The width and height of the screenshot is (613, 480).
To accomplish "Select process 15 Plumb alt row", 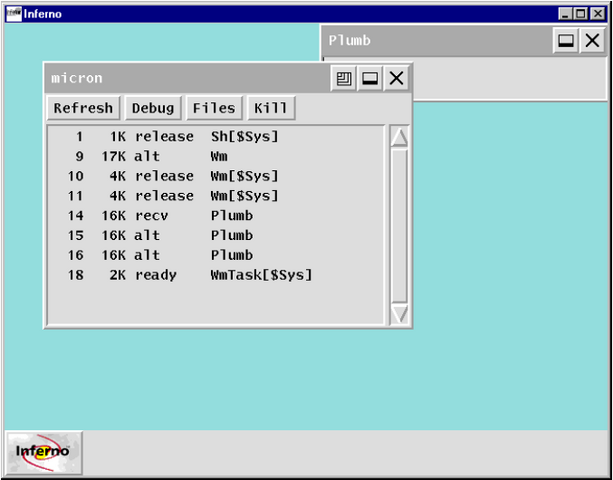I will click(215, 235).
